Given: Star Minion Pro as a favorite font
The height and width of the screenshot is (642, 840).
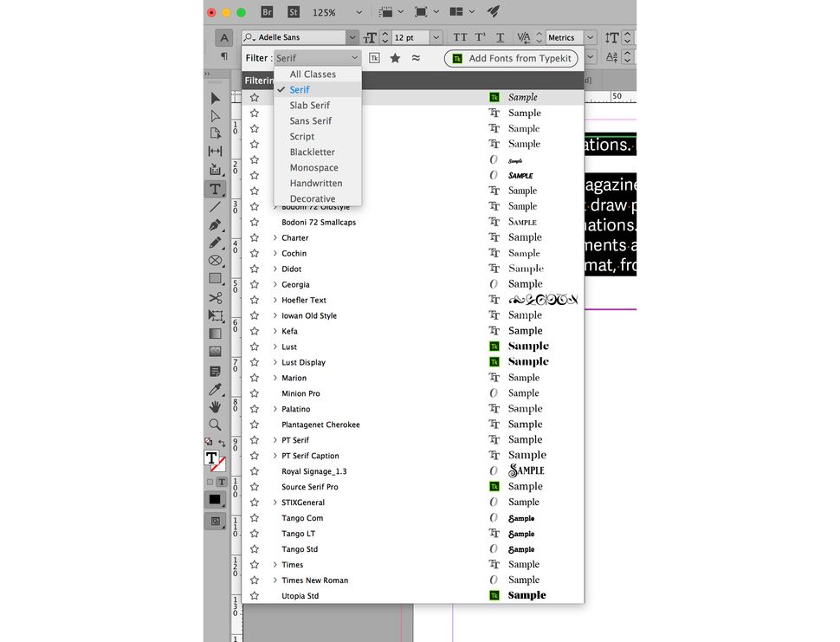Looking at the screenshot, I should click(254, 393).
